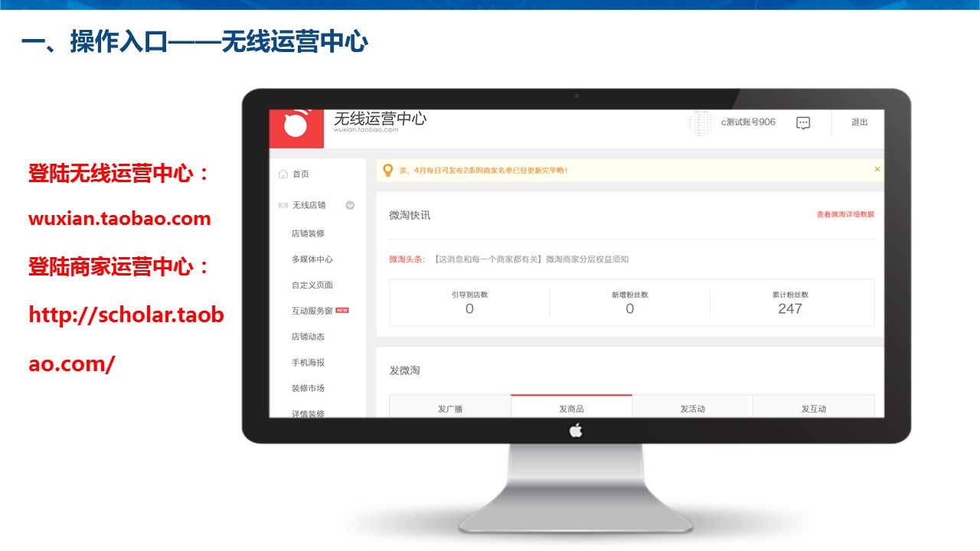Click the notice text about 4月商家名单

(x=483, y=171)
